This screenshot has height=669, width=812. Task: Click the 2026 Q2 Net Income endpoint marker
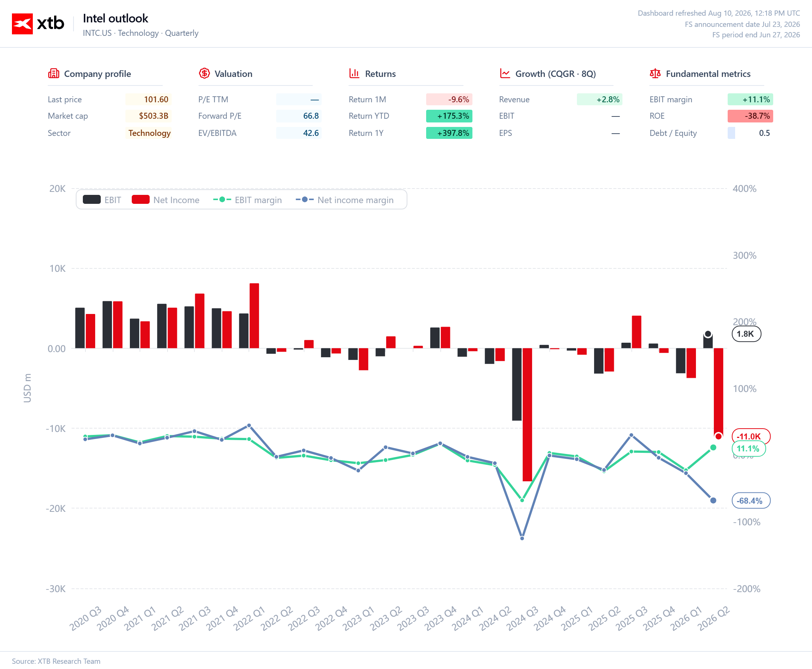coord(718,436)
